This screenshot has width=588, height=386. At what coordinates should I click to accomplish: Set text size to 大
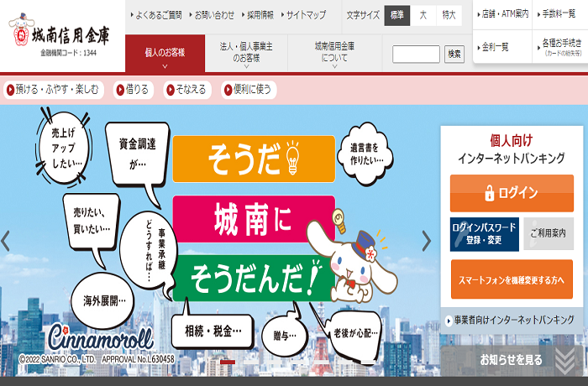(x=423, y=15)
